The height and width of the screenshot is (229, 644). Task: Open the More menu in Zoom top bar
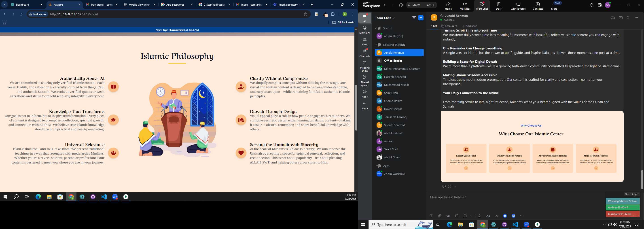[554, 6]
